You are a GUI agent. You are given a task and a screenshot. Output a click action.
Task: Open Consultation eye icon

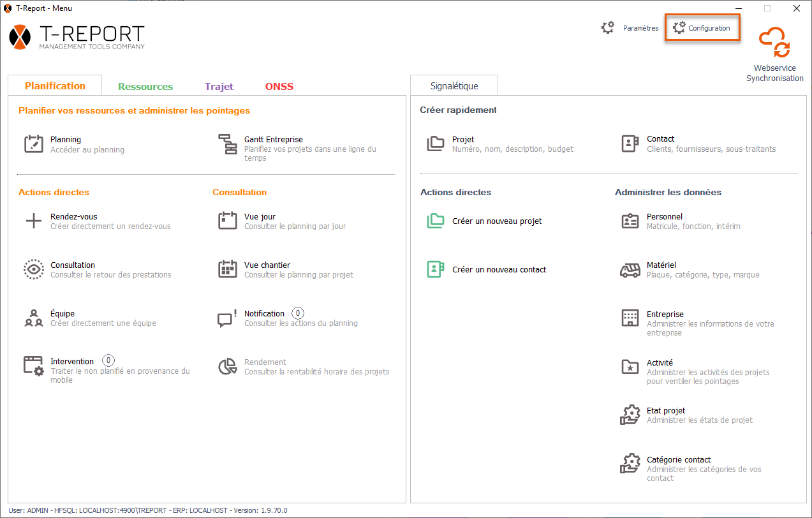[33, 270]
